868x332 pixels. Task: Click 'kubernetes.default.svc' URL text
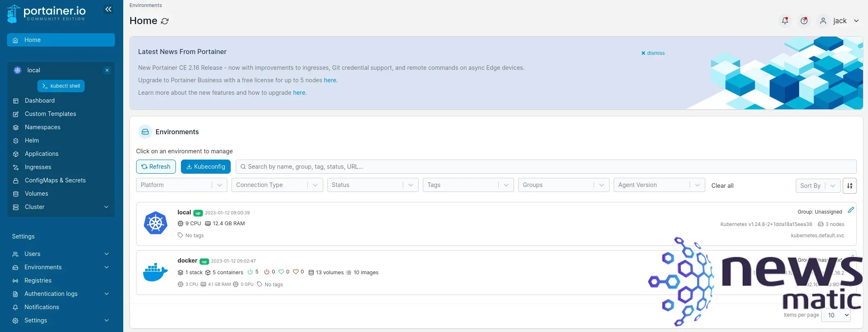(817, 236)
